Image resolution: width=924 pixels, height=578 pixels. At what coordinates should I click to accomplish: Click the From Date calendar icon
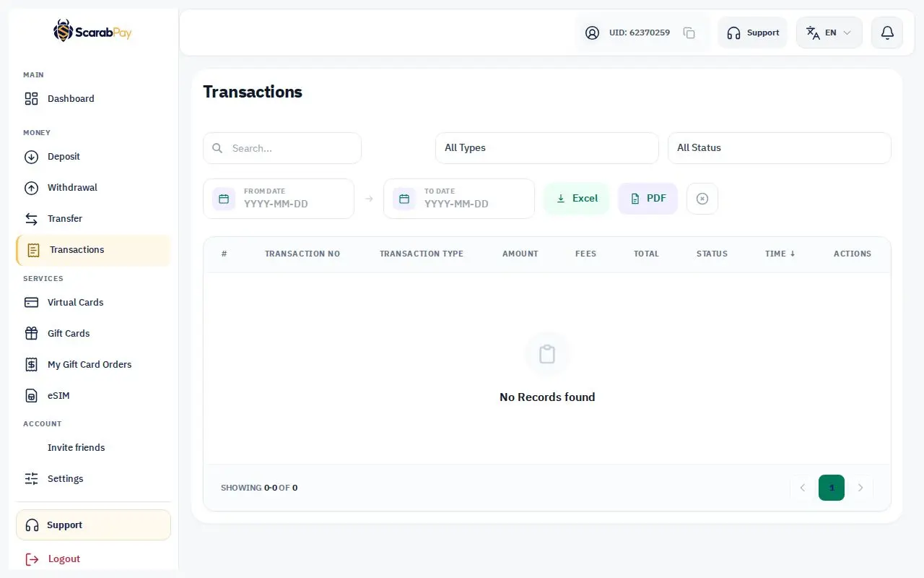point(224,199)
